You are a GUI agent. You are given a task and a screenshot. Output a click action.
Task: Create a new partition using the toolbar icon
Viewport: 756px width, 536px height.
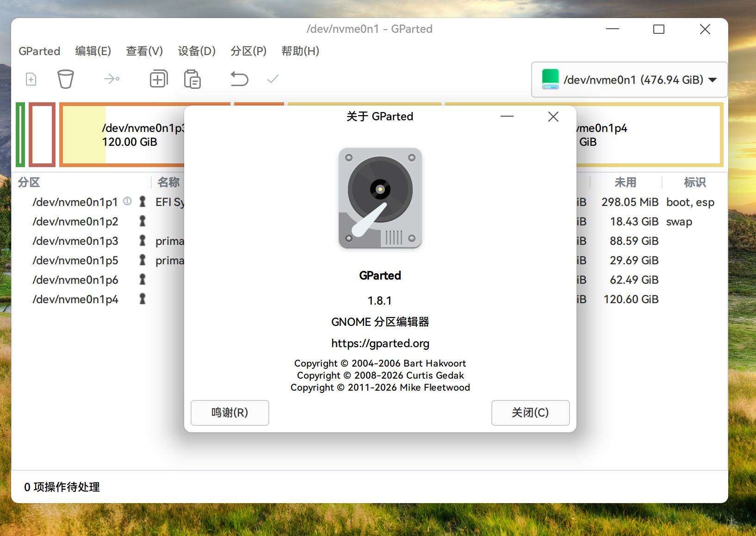click(x=31, y=79)
